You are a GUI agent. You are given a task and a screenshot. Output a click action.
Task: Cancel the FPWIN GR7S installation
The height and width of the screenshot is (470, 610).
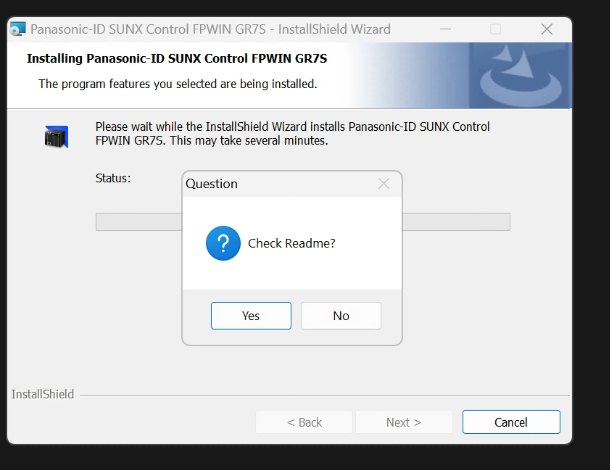click(x=511, y=422)
